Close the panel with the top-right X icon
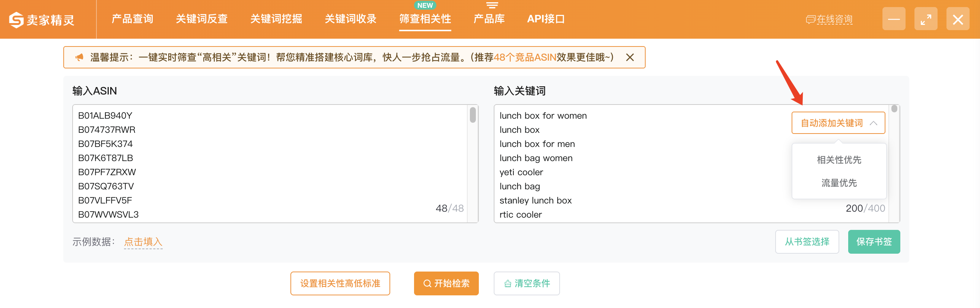Screen dimensions: 980x308 [958, 19]
